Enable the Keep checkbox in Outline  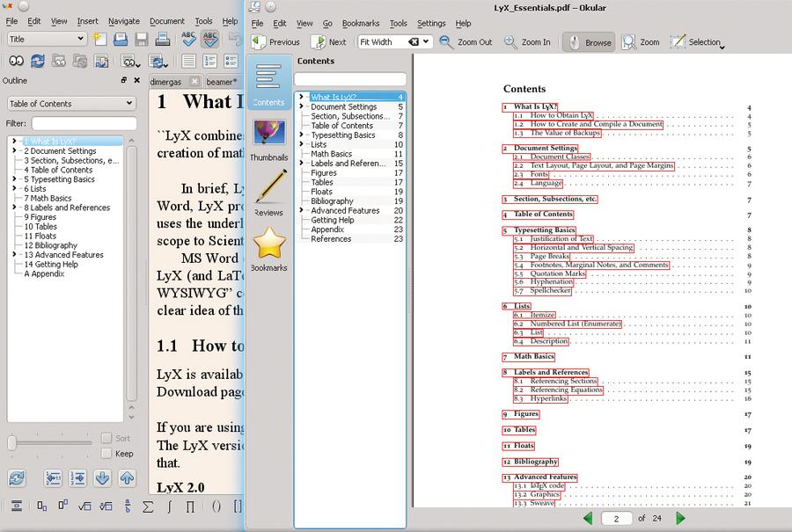[106, 453]
